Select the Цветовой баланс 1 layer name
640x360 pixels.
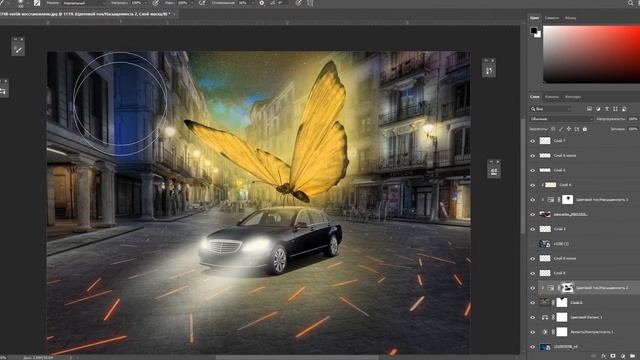pos(586,317)
